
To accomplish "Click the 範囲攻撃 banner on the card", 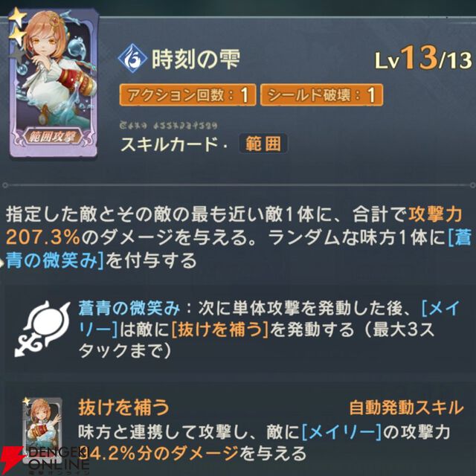I will click(x=54, y=136).
